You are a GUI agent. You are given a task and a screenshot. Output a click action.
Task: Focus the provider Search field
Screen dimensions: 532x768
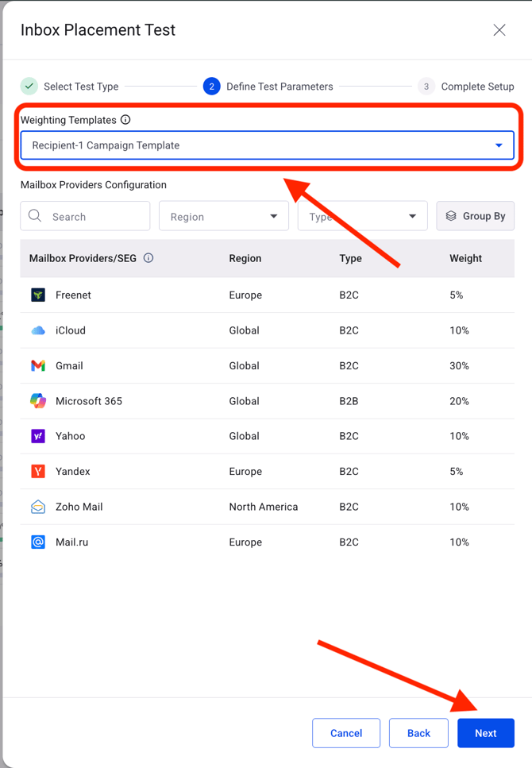(95, 216)
